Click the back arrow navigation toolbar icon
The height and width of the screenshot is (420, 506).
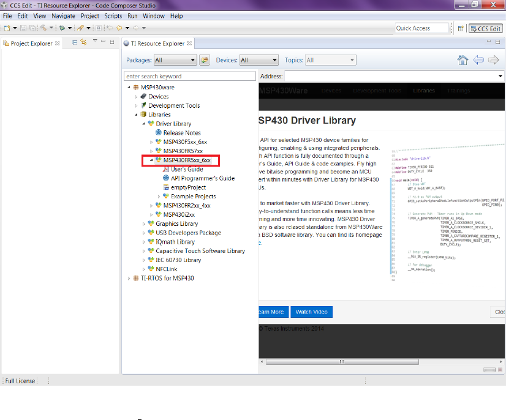119,28
